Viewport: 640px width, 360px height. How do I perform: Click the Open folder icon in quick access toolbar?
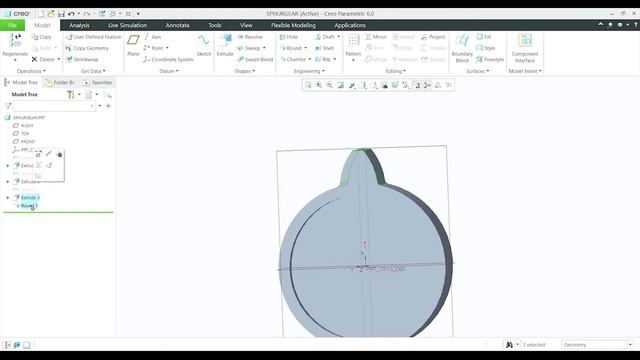51,14
